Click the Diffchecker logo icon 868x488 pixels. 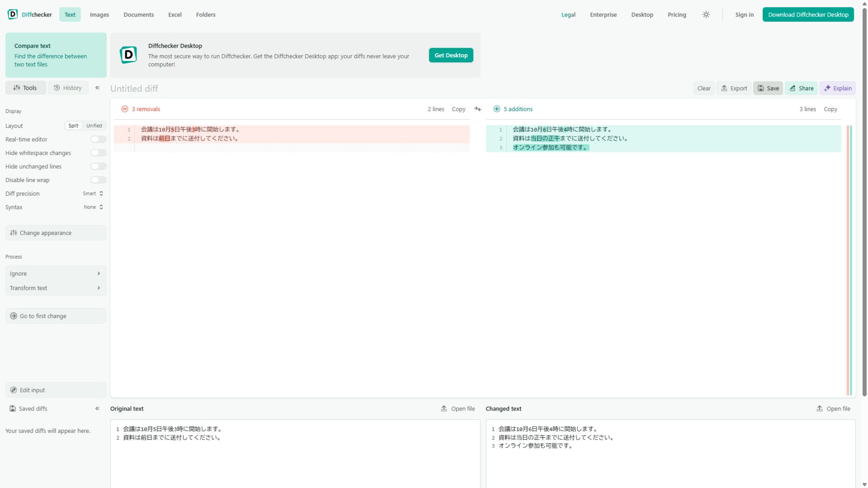(x=13, y=15)
